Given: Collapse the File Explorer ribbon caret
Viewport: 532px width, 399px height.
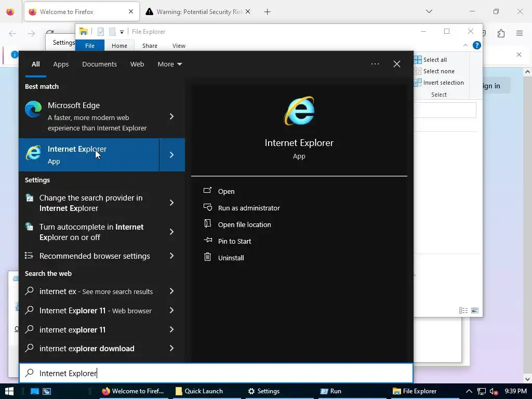Looking at the screenshot, I should tap(465, 45).
